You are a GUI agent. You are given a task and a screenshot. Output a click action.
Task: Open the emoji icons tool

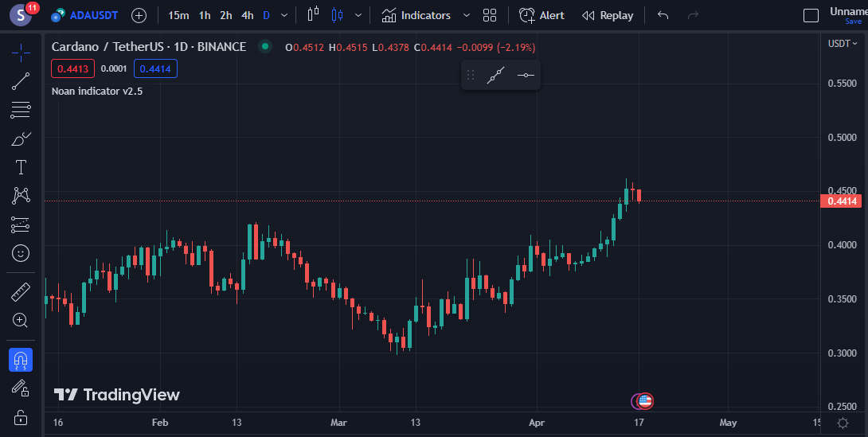tap(21, 253)
